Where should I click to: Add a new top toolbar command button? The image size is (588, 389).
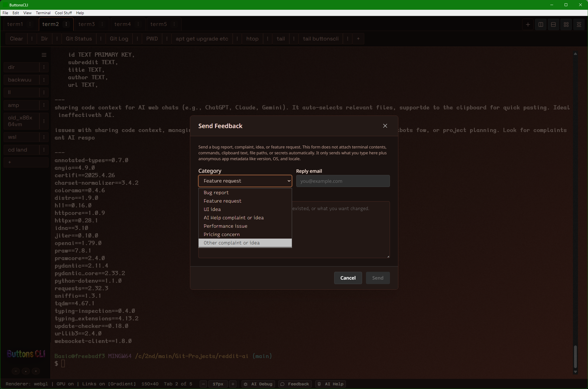[358, 39]
